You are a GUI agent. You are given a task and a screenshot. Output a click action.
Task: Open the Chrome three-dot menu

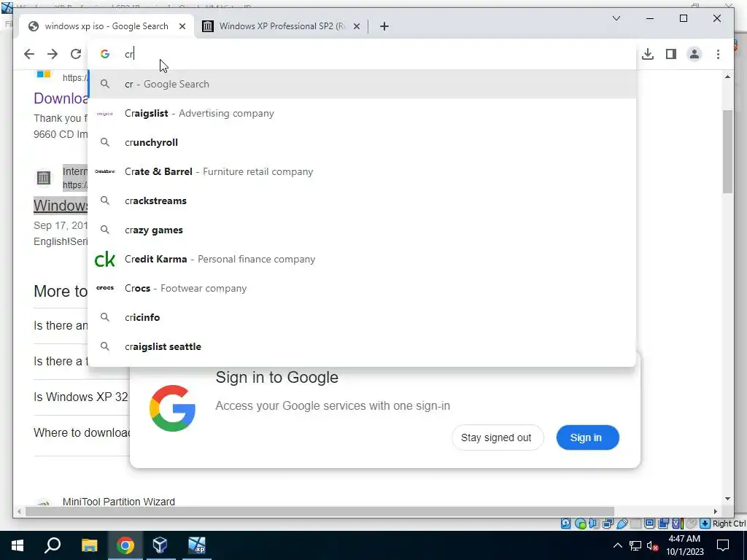click(x=718, y=54)
